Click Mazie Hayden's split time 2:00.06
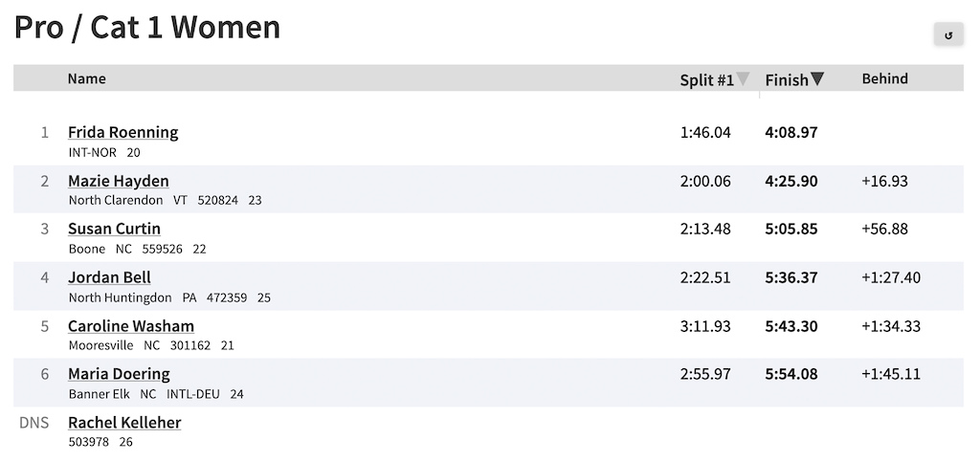The image size is (980, 462). [705, 181]
